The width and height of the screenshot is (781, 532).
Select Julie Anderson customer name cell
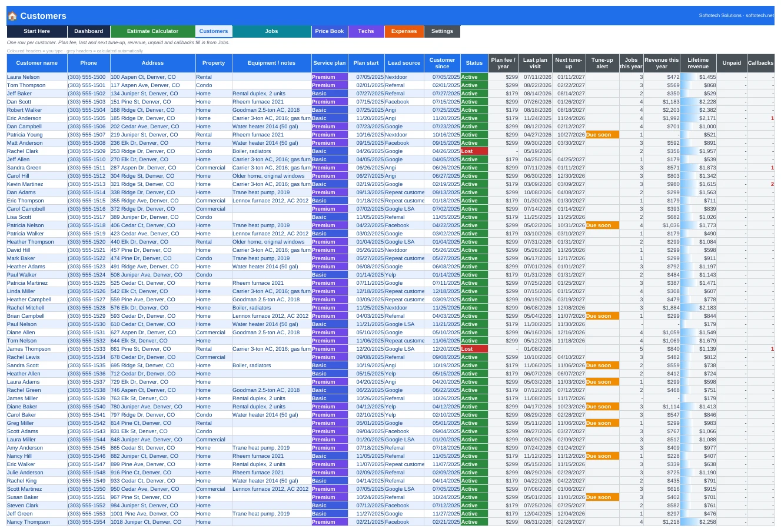pos(37,473)
